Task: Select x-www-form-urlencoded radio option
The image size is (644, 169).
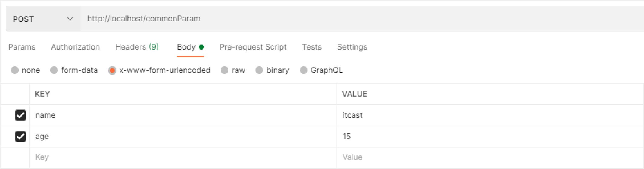Action: coord(112,70)
